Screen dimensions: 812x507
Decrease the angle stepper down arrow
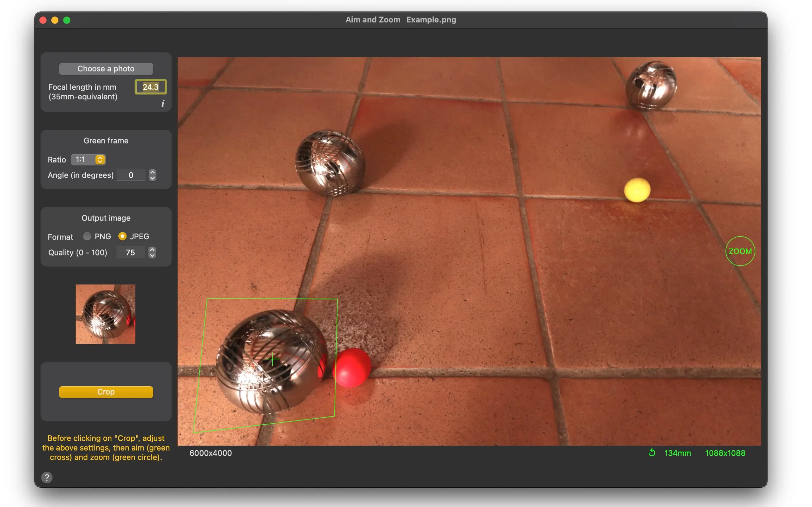point(152,178)
